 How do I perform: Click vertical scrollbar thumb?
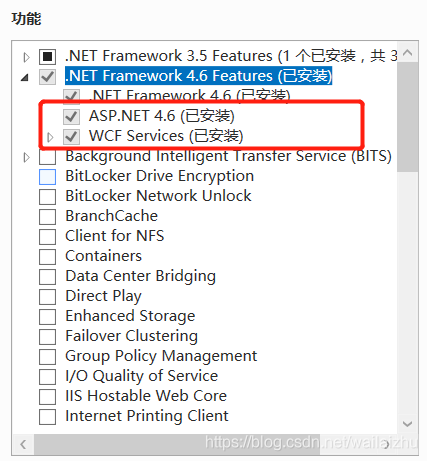pyautogui.click(x=408, y=117)
